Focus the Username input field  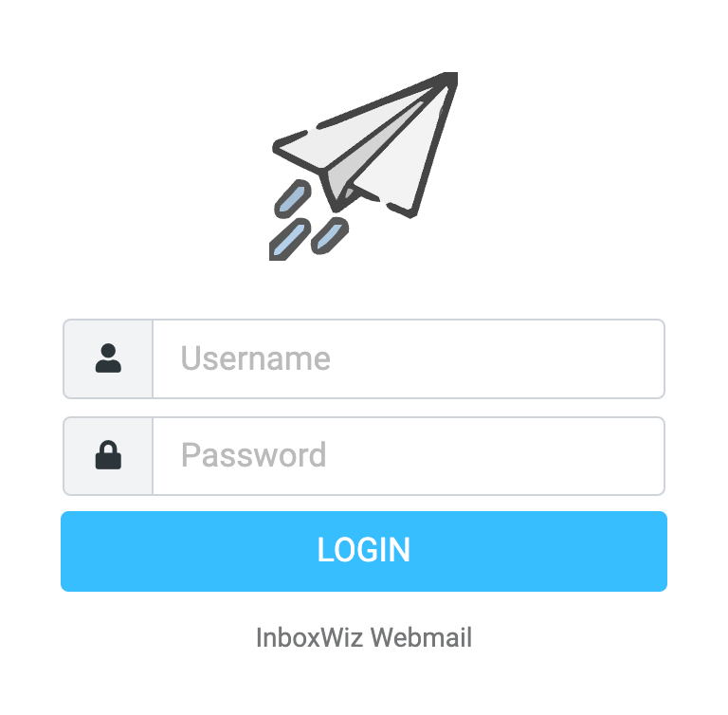[409, 358]
